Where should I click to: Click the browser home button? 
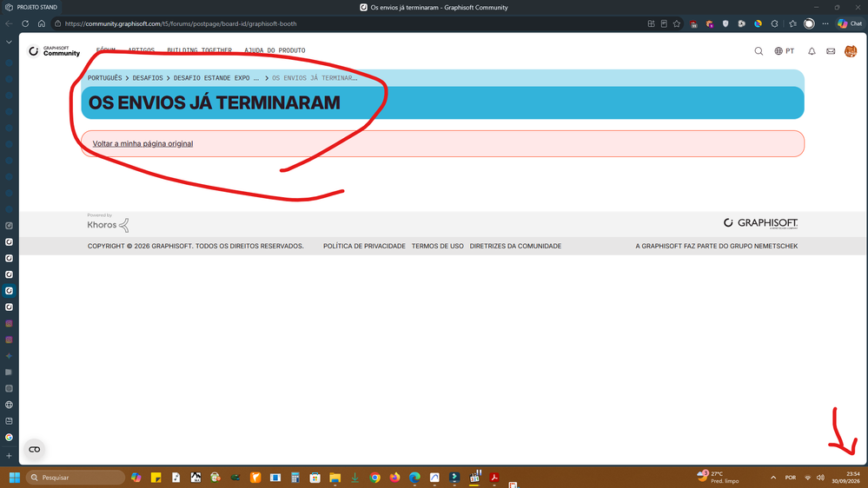point(42,23)
